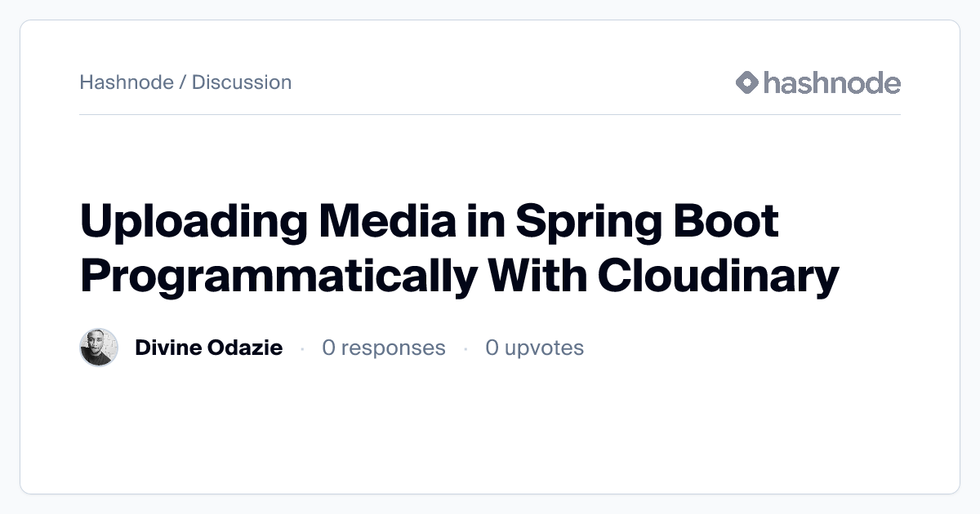The height and width of the screenshot is (514, 980).
Task: Click the dot separator before 0 responses
Action: pos(302,348)
